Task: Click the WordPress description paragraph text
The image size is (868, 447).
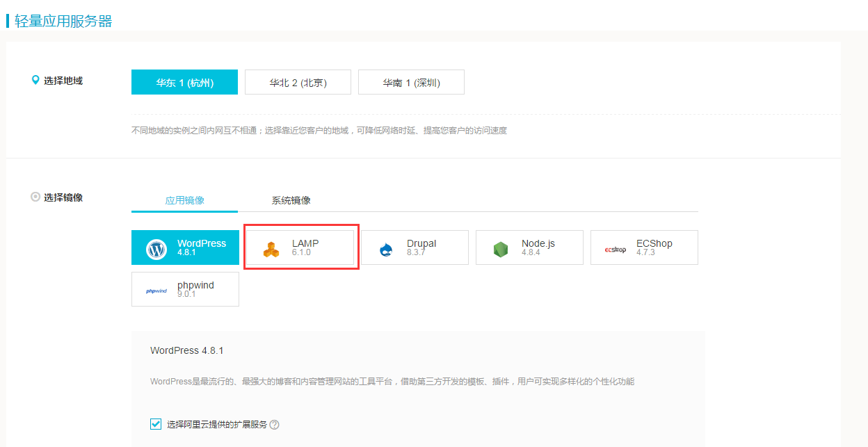Action: tap(392, 382)
